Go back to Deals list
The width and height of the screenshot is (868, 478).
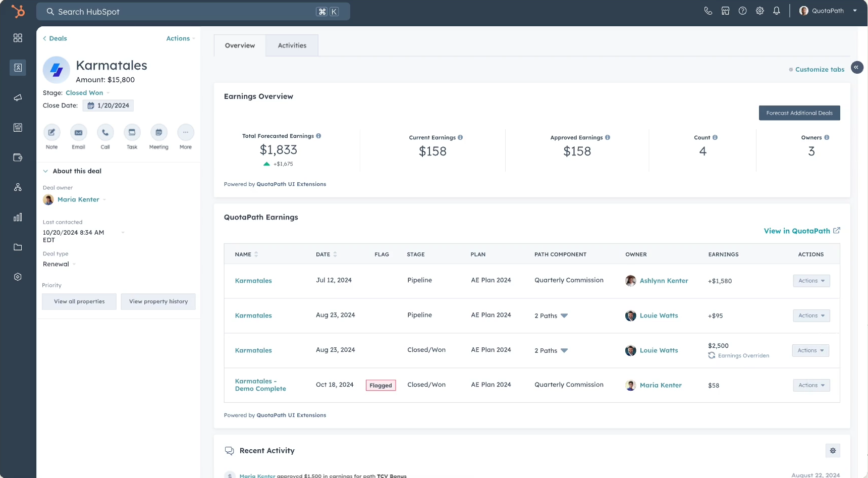pyautogui.click(x=55, y=38)
